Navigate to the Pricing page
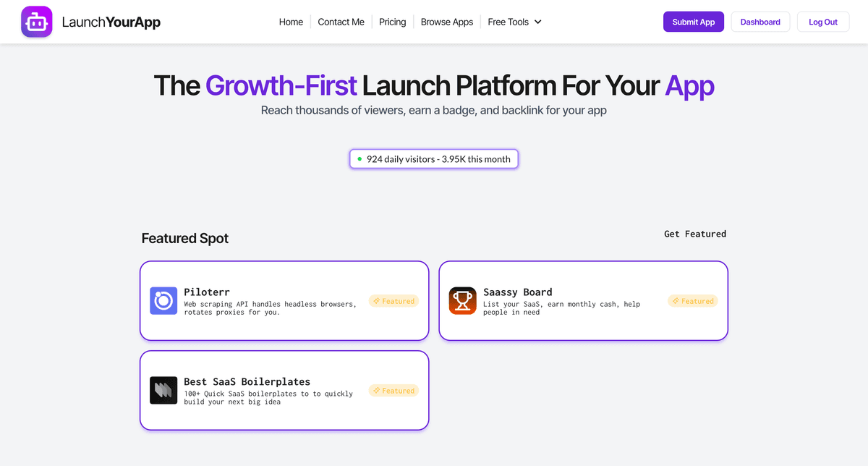The image size is (868, 466). (x=392, y=22)
